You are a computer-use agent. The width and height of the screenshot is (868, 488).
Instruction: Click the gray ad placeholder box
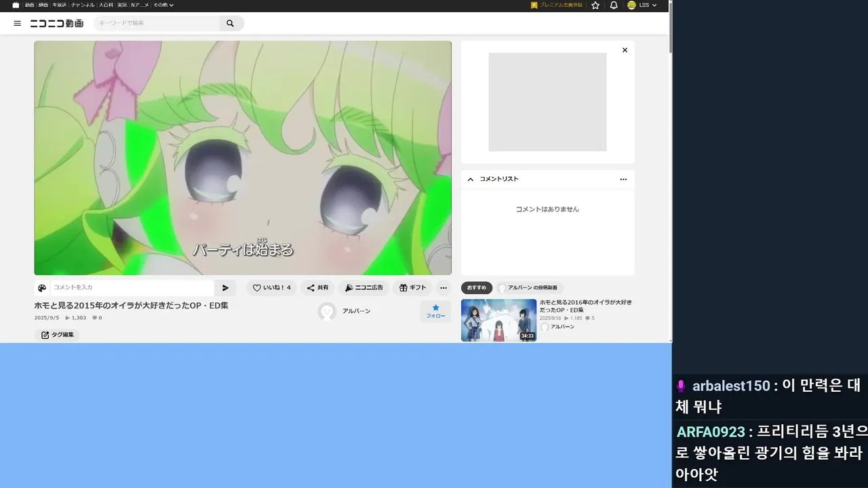coord(547,102)
